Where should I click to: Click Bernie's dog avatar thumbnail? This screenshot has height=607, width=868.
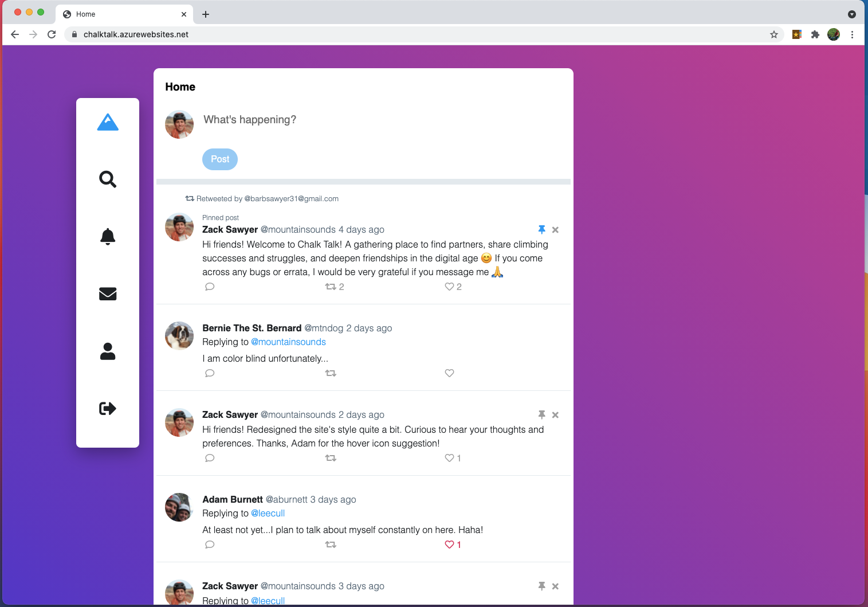point(179,336)
